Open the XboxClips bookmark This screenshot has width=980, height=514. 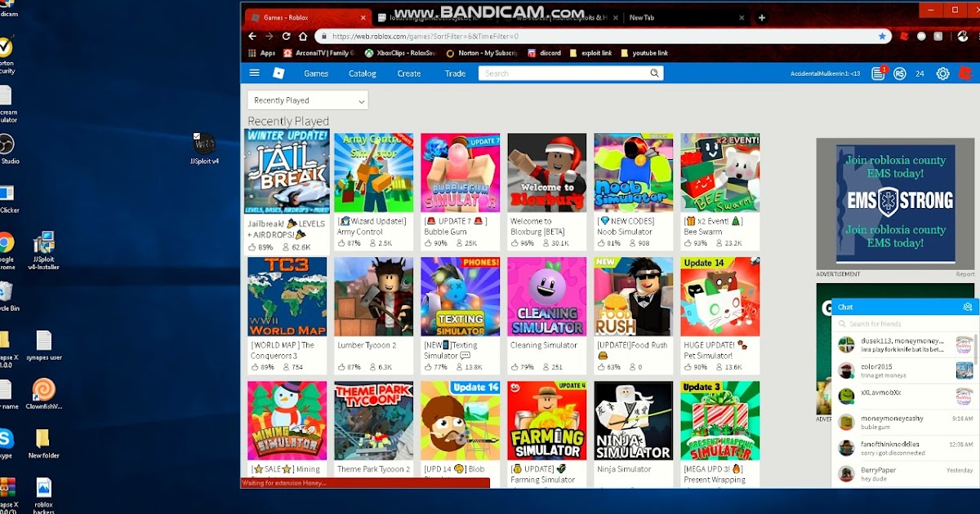pyautogui.click(x=400, y=53)
